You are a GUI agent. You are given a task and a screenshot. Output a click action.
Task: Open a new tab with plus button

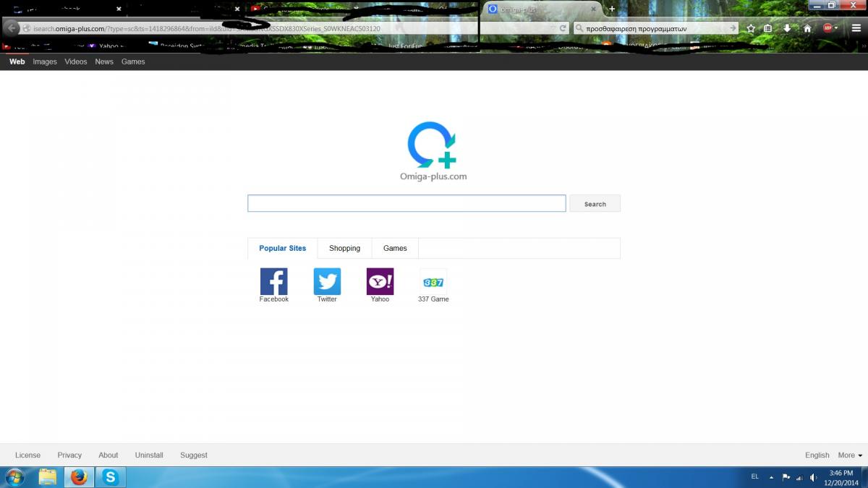coord(612,9)
